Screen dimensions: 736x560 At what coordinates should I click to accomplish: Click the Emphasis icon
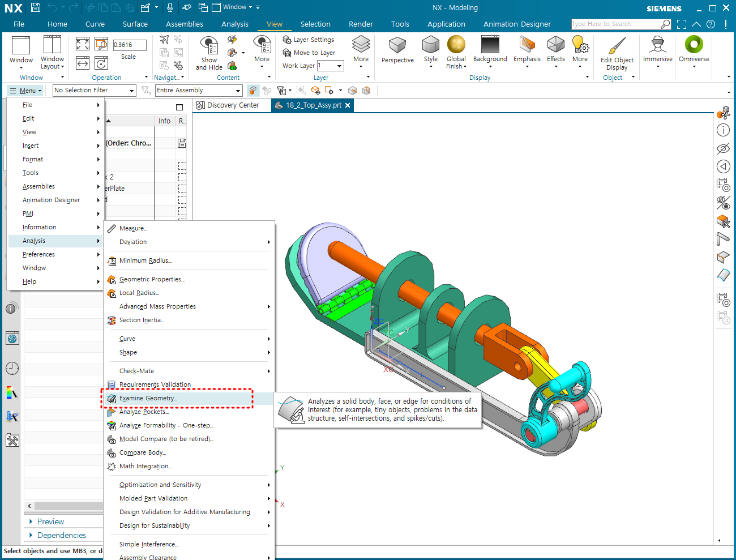[x=527, y=44]
